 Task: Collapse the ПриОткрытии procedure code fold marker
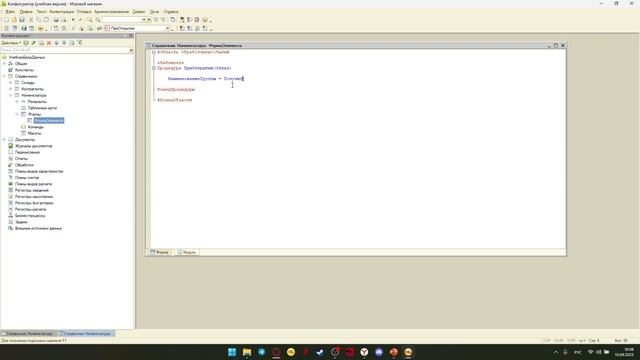[x=154, y=68]
